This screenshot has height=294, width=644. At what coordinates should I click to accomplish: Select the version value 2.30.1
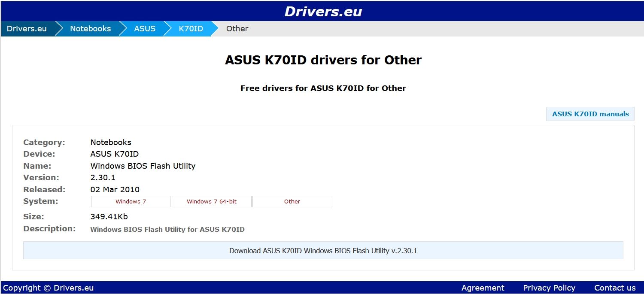tap(103, 177)
